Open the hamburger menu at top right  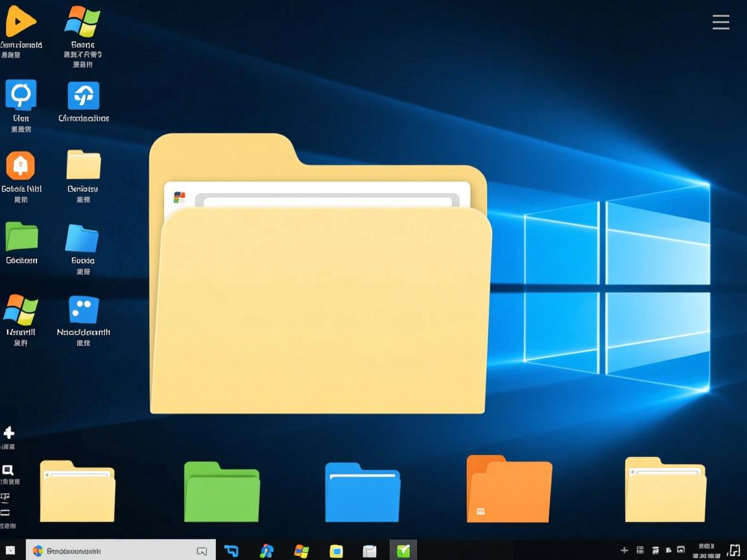click(x=720, y=23)
